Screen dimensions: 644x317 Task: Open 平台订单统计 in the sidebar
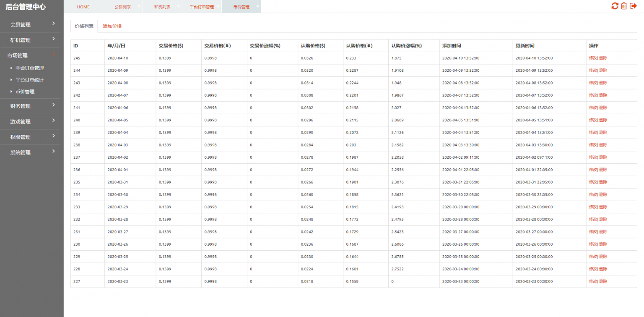[x=29, y=80]
